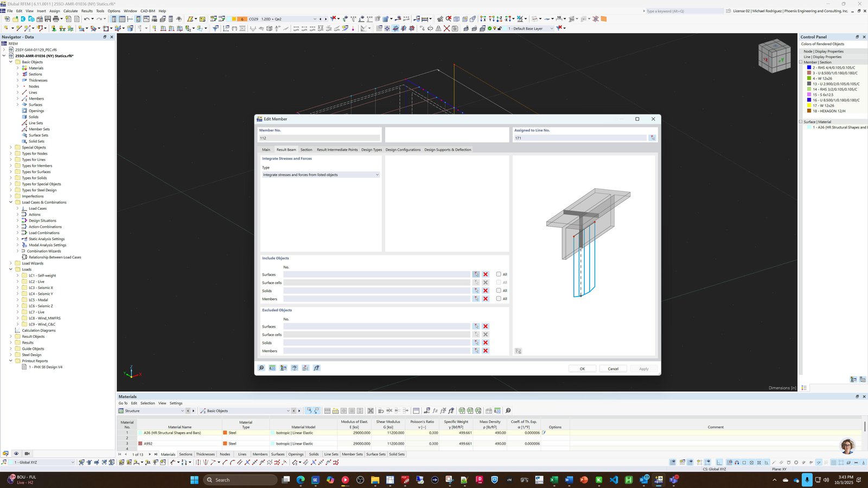This screenshot has height=488, width=868.
Task: Click the Include Objects Surfaces input field
Action: point(376,274)
